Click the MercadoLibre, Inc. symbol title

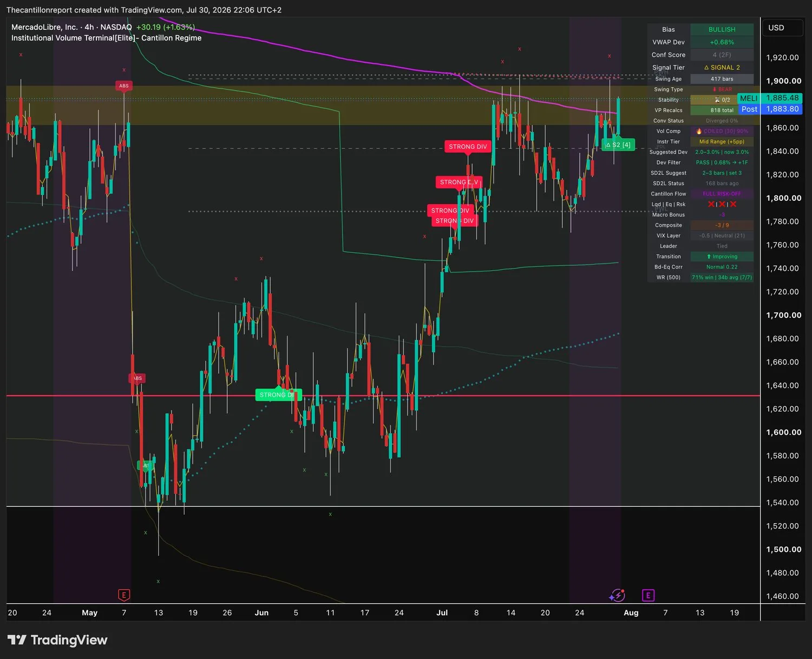click(x=44, y=27)
